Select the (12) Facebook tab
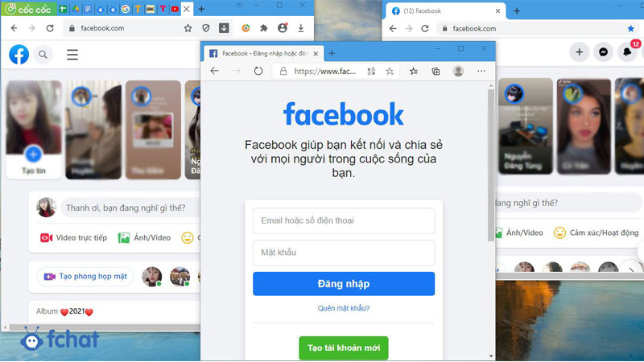Screen dimensions: 644x362 pos(446,11)
